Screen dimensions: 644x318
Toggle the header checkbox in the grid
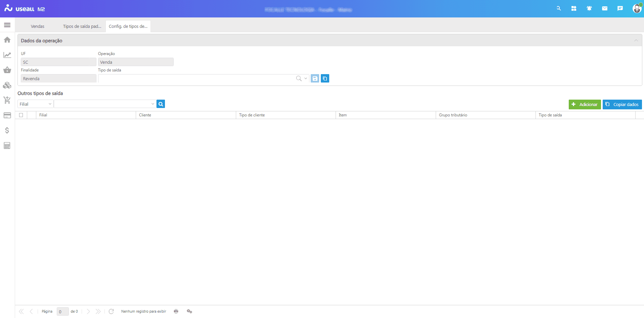[21, 115]
